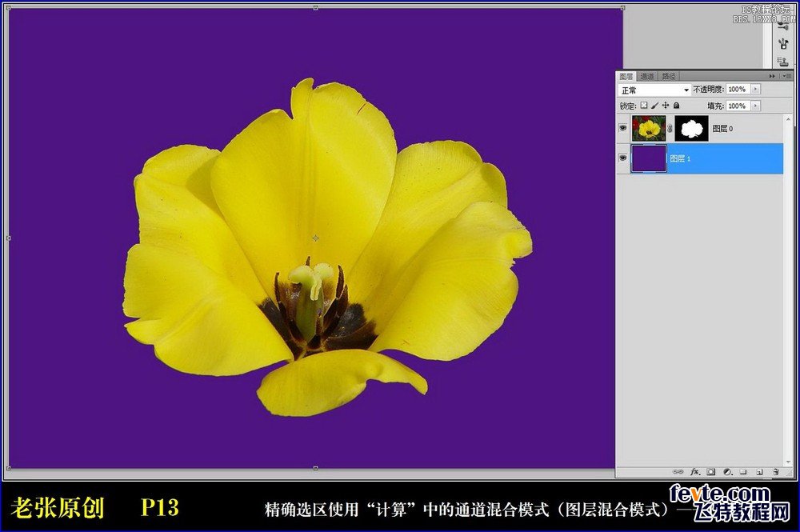
Task: Open the 正常 blend mode dropdown
Action: (x=654, y=90)
